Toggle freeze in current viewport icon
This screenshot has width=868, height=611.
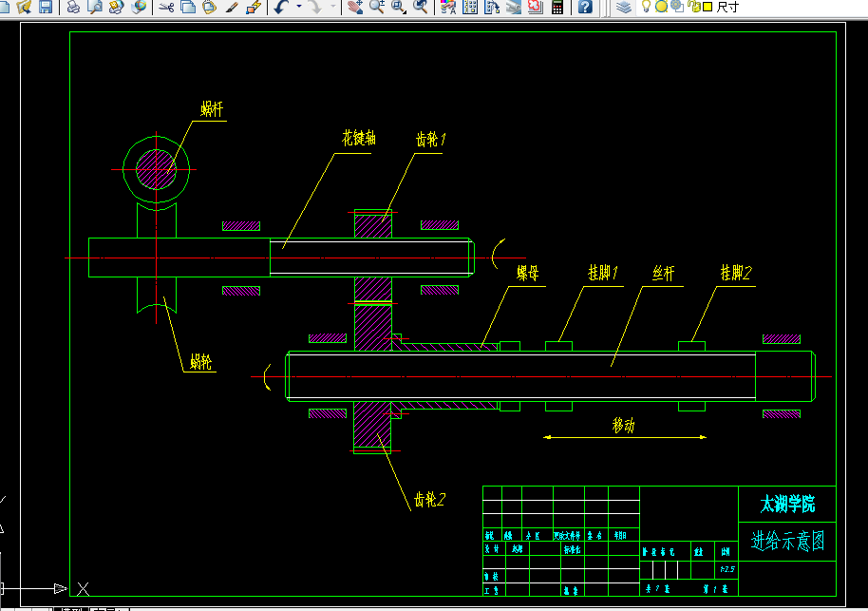coord(677,7)
